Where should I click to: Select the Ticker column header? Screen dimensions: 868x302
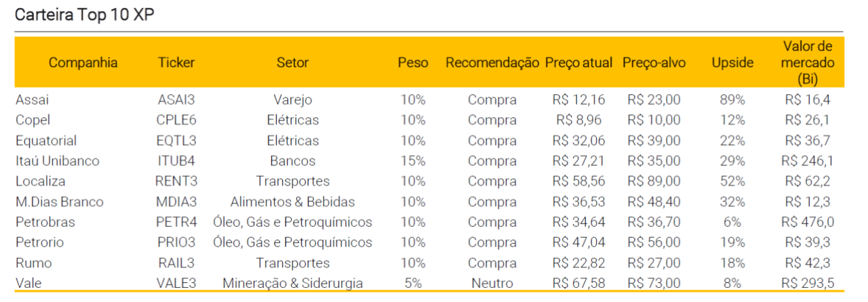coord(176,63)
